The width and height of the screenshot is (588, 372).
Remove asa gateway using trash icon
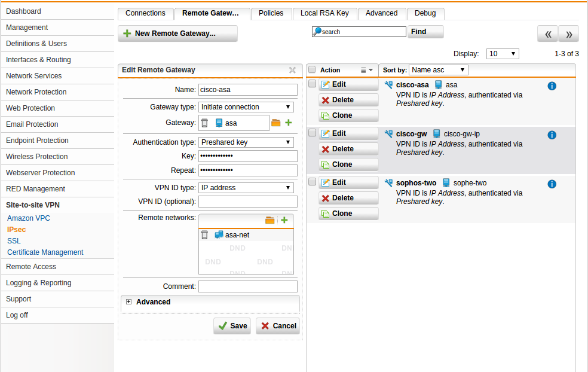point(204,123)
